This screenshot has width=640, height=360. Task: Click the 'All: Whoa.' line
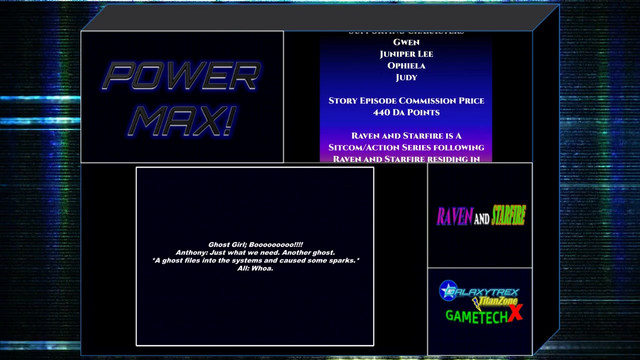click(x=255, y=268)
